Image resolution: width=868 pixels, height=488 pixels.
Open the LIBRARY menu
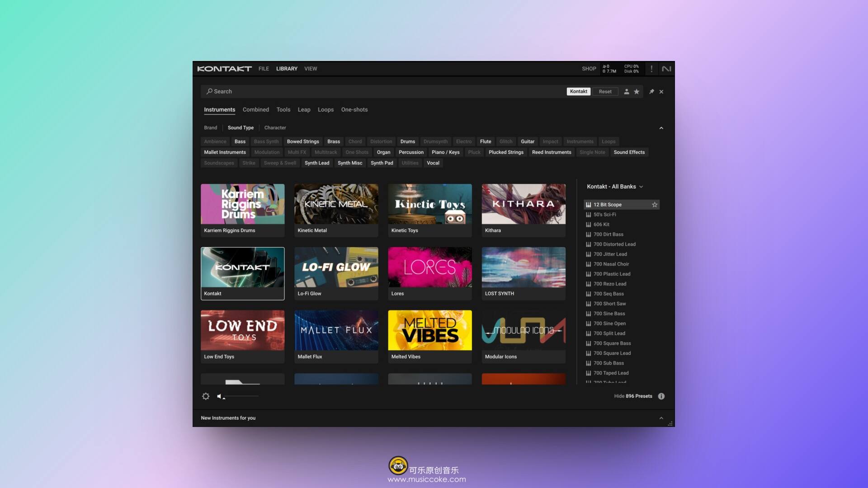(x=287, y=69)
